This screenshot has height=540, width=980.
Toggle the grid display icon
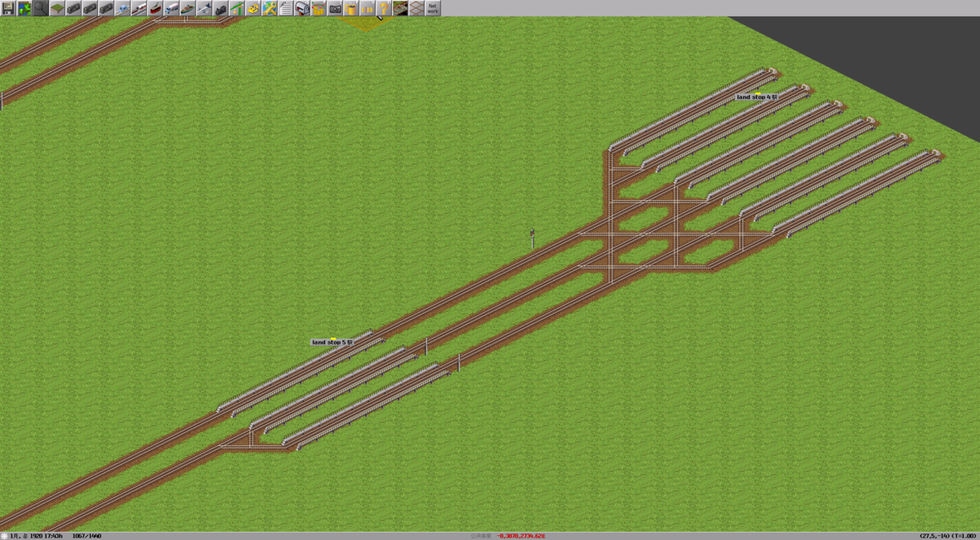point(416,8)
